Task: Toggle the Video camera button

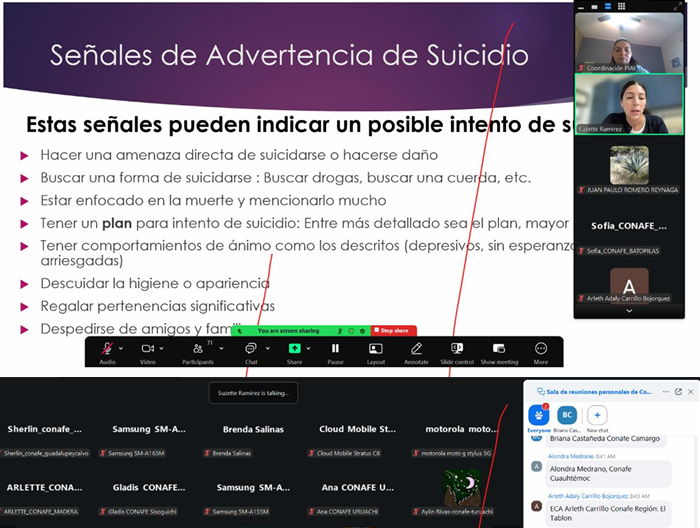Action: [x=147, y=348]
